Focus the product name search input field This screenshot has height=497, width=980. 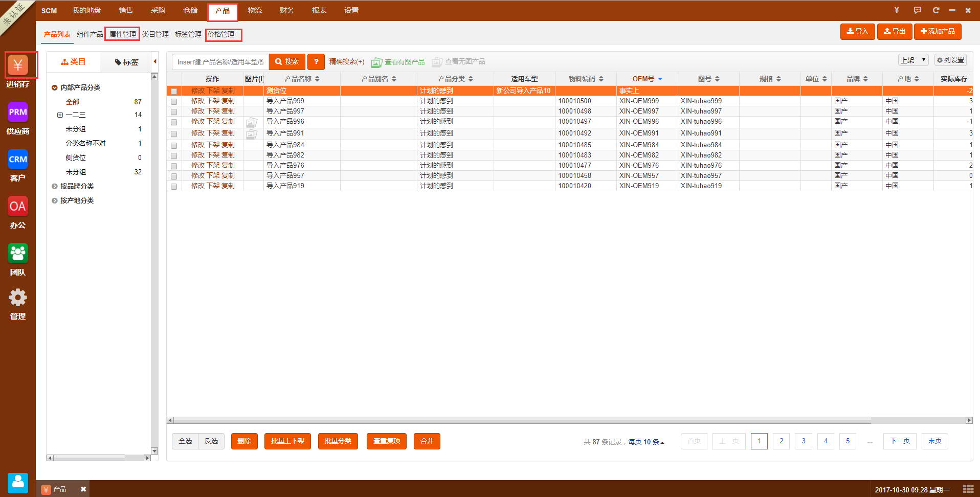pos(220,62)
